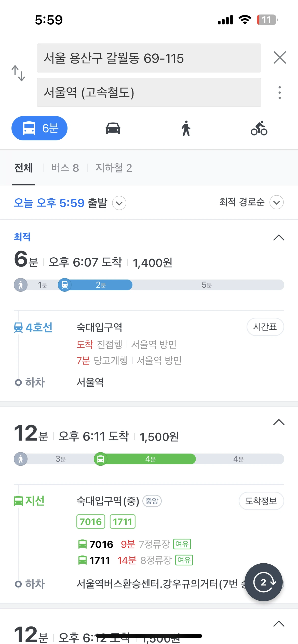Open the three-dot more options menu
Image resolution: width=298 pixels, height=644 pixels.
pos(280,93)
